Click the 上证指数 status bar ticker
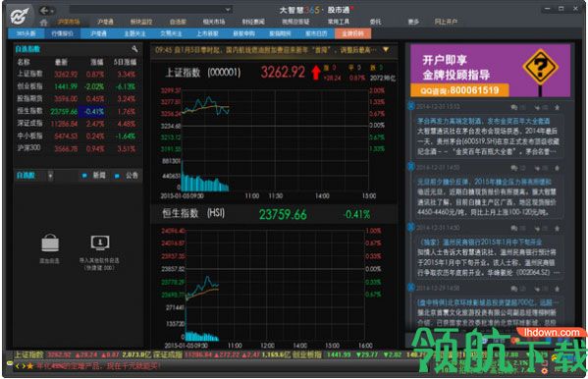Viewport: 588px width, 379px height. (x=82, y=354)
